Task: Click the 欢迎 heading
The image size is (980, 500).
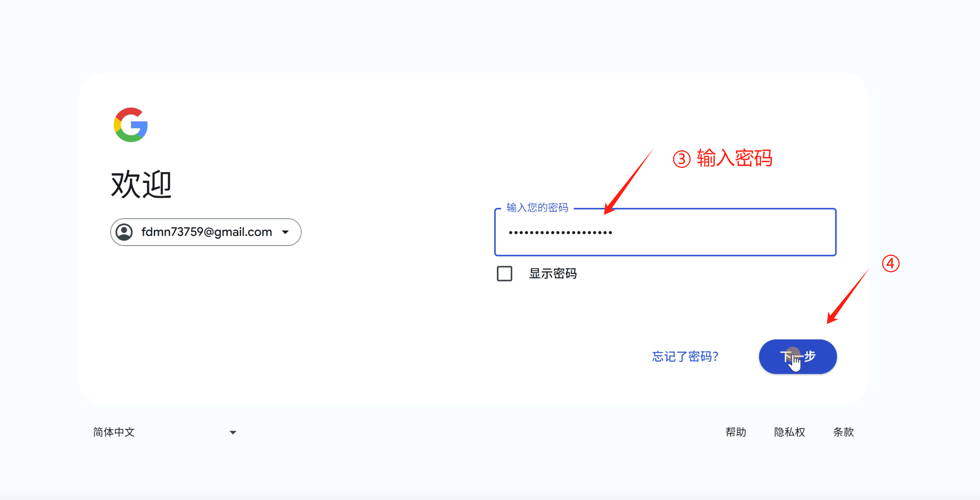Action: [x=141, y=184]
